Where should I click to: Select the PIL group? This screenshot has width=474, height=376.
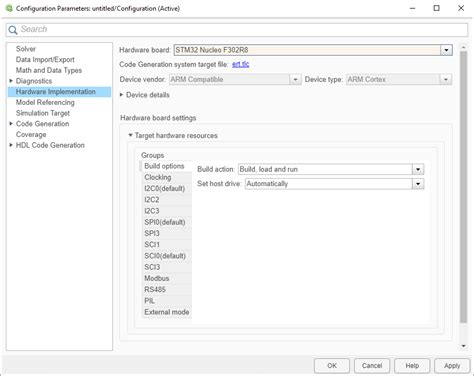click(167, 301)
